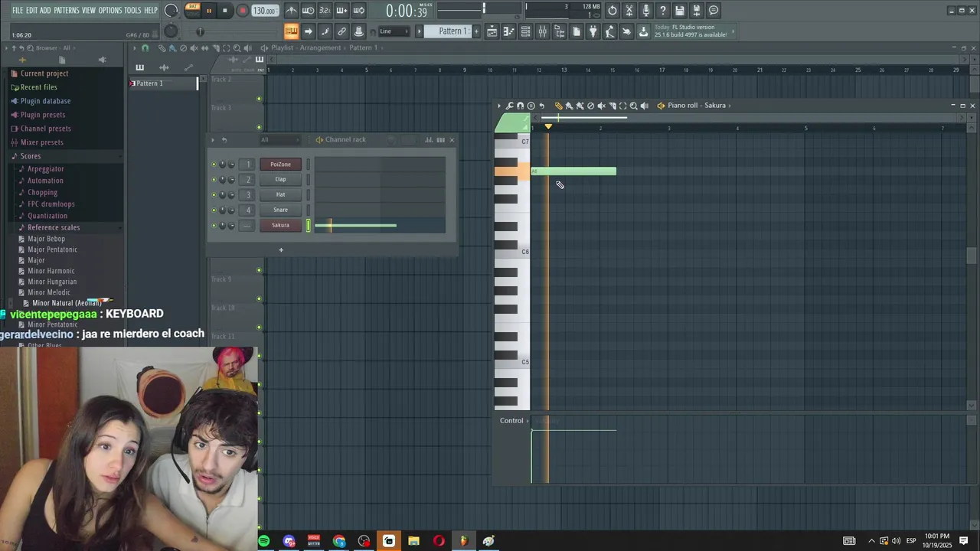Expand the Arpeggiator folder

(x=46, y=169)
